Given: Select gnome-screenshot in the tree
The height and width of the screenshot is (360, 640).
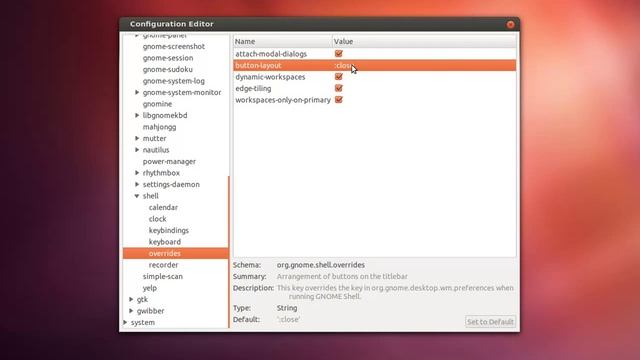Looking at the screenshot, I should (174, 47).
